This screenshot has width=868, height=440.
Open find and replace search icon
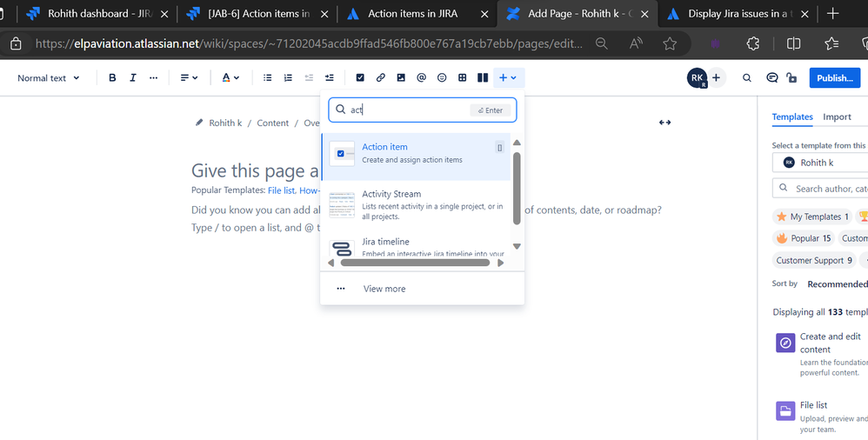coord(747,78)
